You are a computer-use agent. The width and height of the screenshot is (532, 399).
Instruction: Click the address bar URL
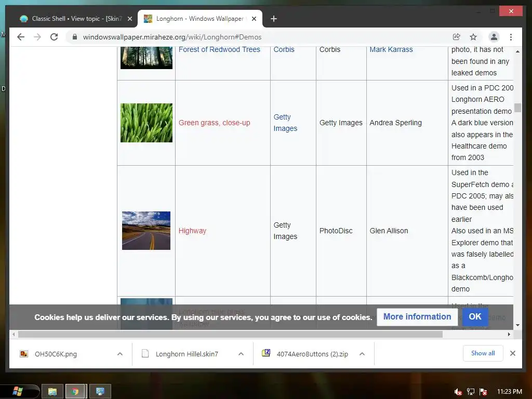(172, 37)
